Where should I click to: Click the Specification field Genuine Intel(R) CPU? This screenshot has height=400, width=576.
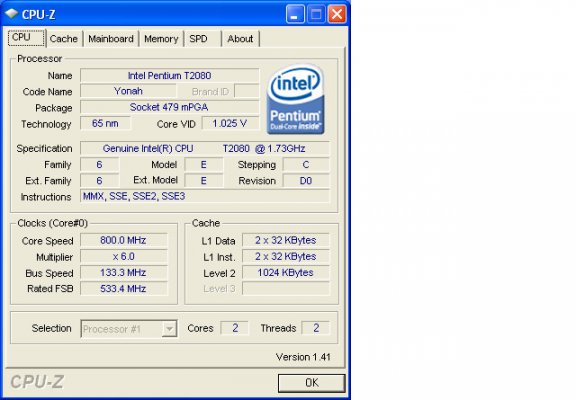tap(205, 148)
